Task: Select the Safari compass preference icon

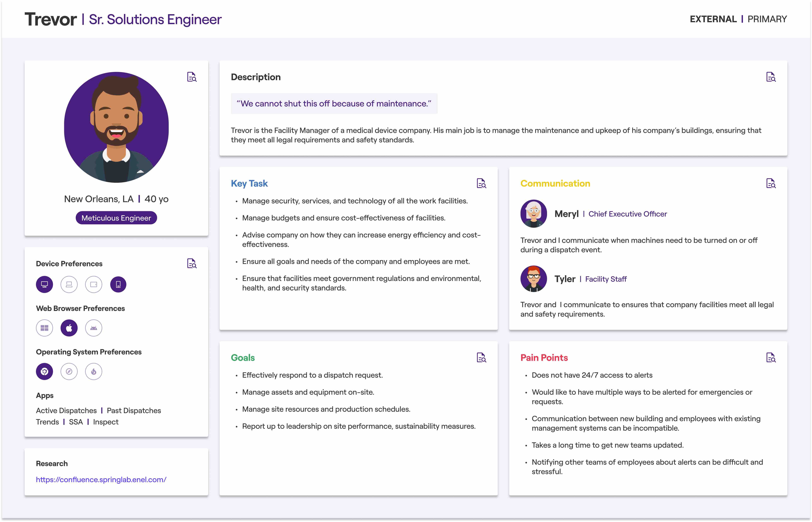Action: pyautogui.click(x=69, y=371)
